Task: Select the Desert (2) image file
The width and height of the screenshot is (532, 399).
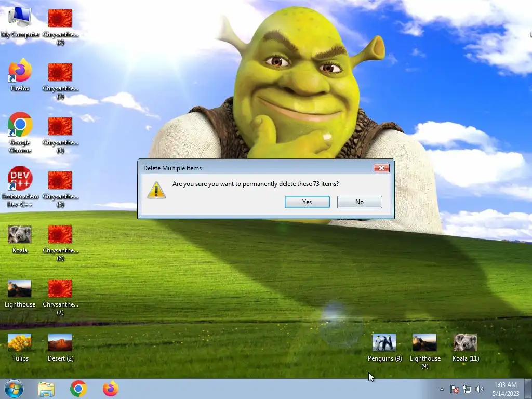Action: [60, 348]
